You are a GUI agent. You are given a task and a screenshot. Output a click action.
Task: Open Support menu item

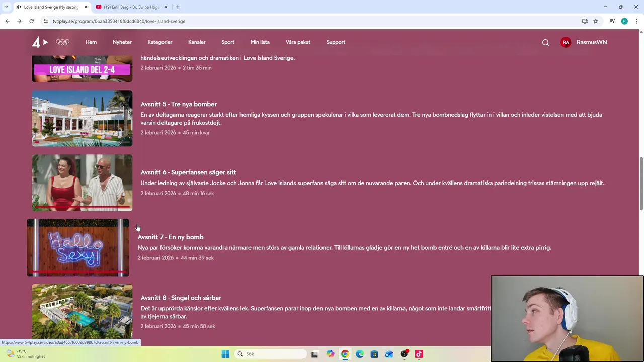click(336, 42)
